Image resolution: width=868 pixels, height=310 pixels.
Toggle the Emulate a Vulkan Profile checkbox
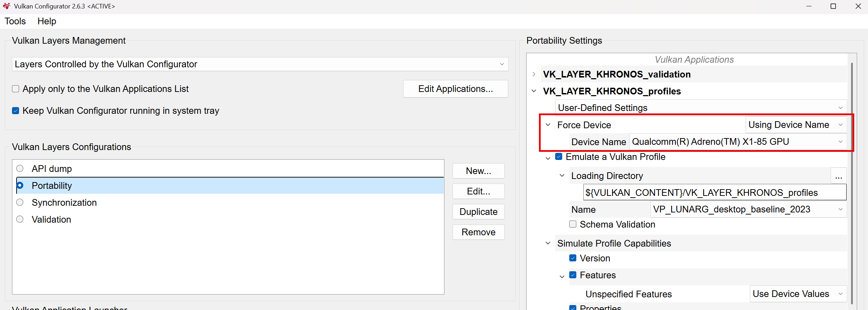[559, 157]
